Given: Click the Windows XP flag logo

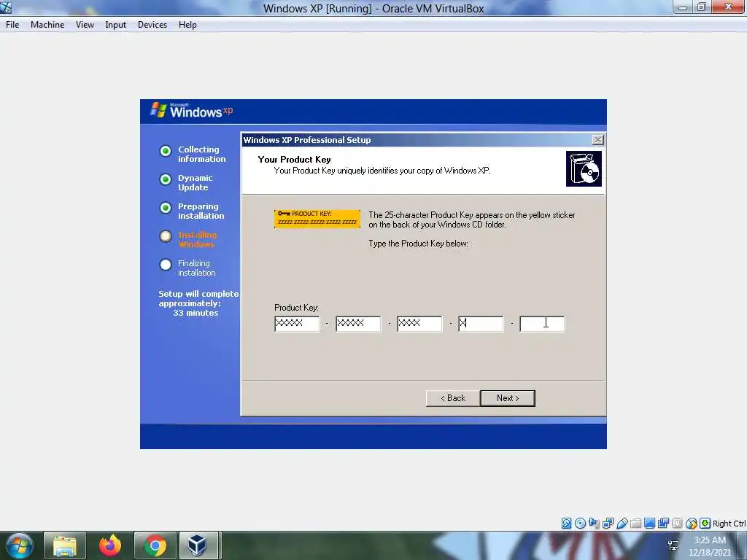Looking at the screenshot, I should pyautogui.click(x=158, y=110).
